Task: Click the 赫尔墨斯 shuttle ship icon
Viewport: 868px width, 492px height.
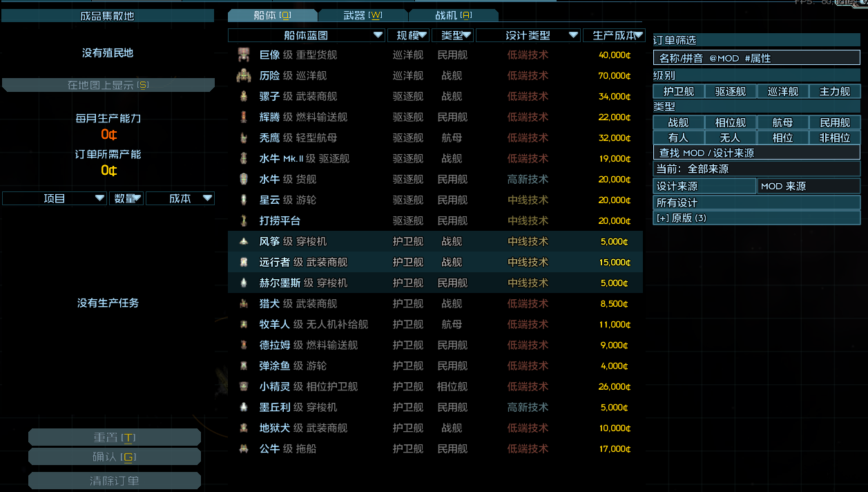Action: (243, 283)
